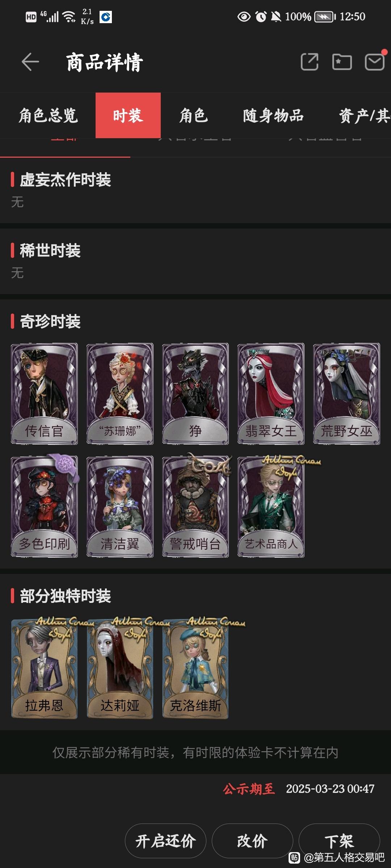Select the 拉弗恩 unique costume card
The image size is (391, 868).
tap(44, 669)
